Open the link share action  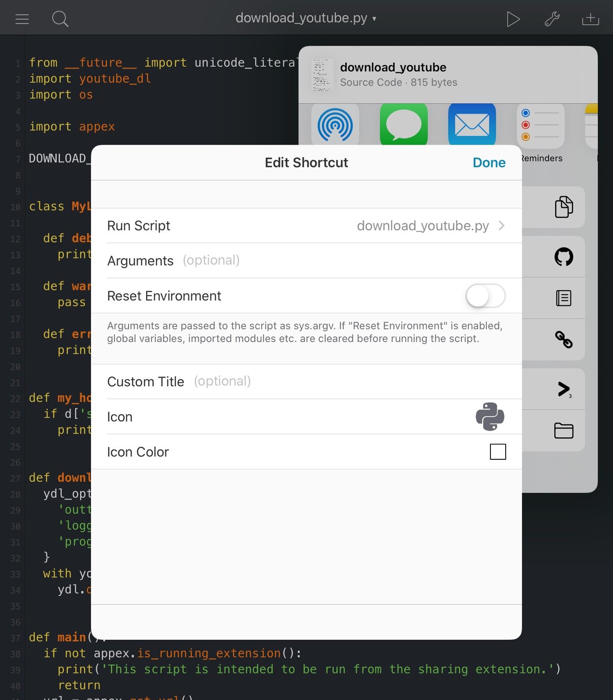pyautogui.click(x=562, y=339)
